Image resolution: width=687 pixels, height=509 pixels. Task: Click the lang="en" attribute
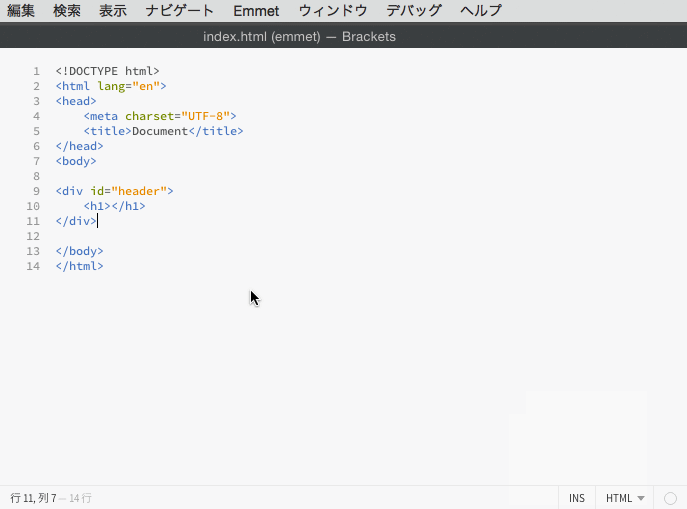pos(128,86)
